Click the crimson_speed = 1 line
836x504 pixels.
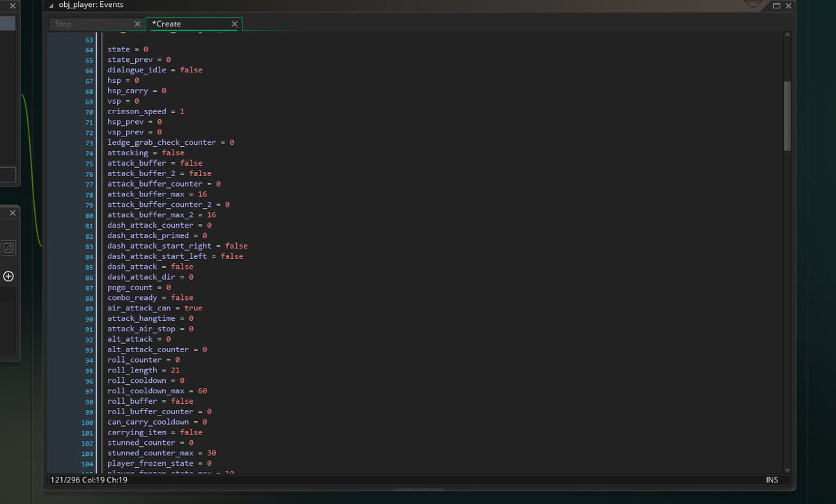tap(146, 111)
